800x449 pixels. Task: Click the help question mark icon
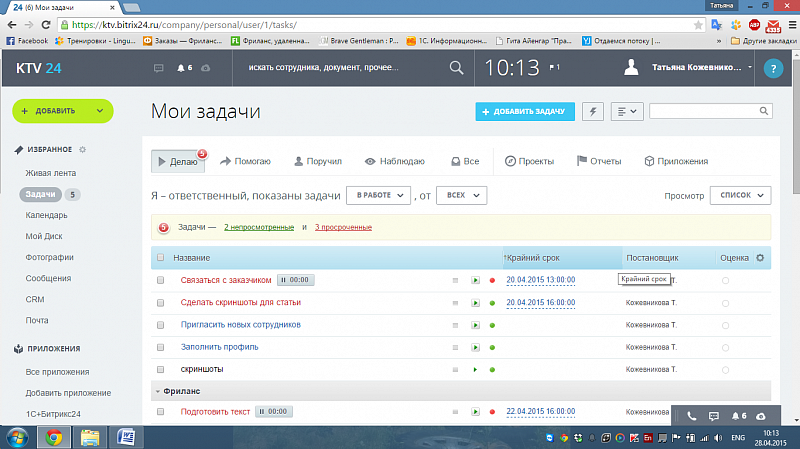tap(771, 69)
